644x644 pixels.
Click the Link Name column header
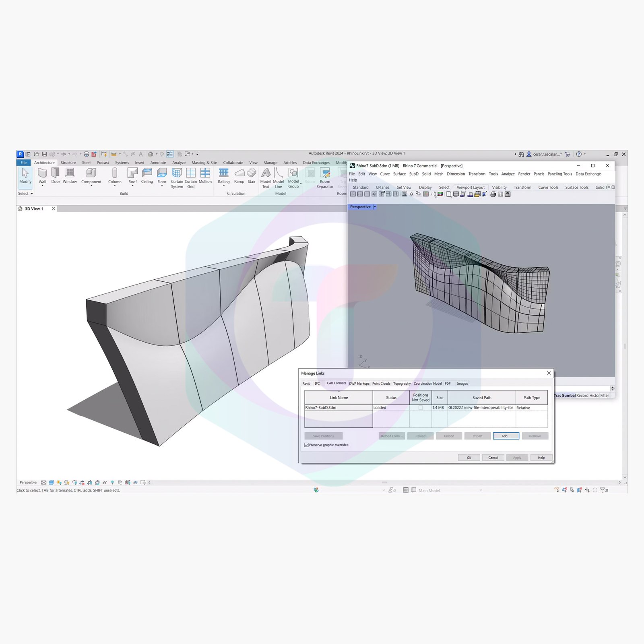339,398
